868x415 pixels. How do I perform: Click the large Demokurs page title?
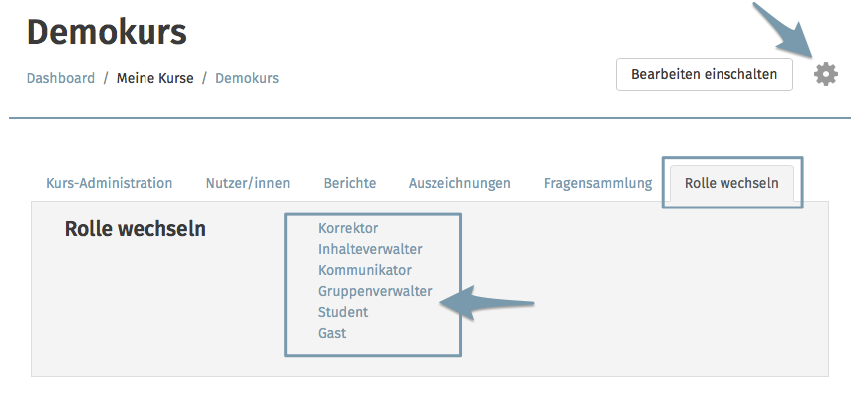(x=107, y=32)
